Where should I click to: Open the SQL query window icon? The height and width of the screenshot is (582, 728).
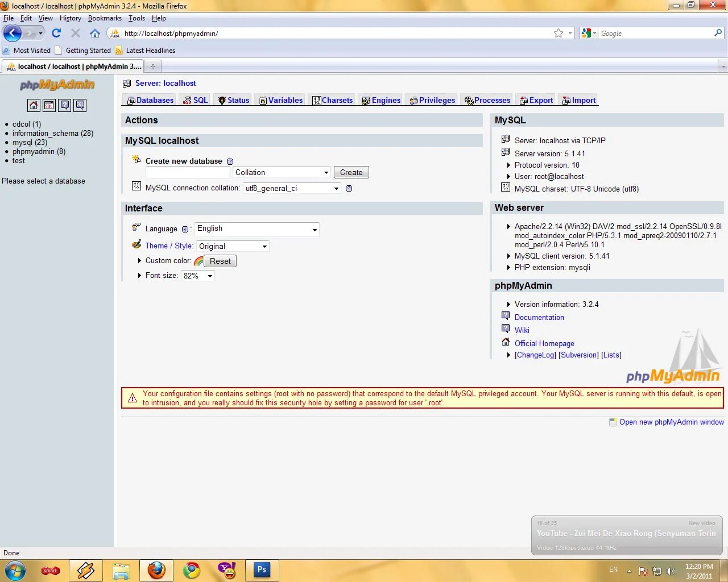(x=49, y=105)
